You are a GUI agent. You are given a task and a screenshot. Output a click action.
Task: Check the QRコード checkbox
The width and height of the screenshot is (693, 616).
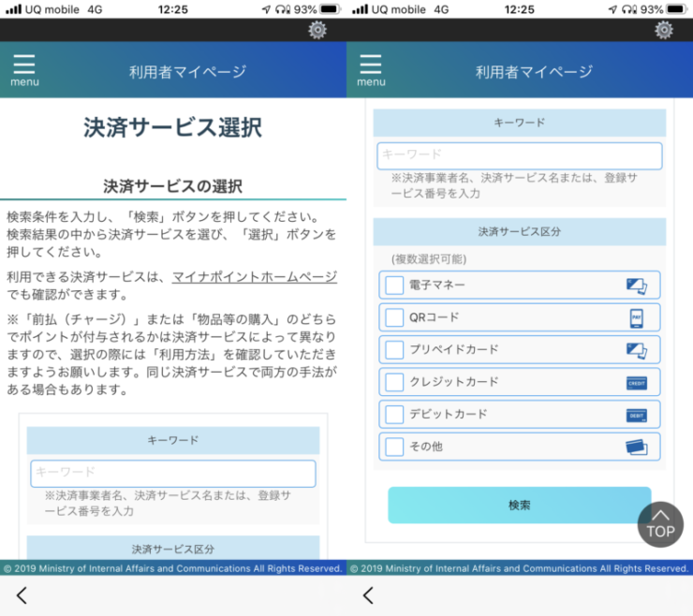(x=394, y=317)
